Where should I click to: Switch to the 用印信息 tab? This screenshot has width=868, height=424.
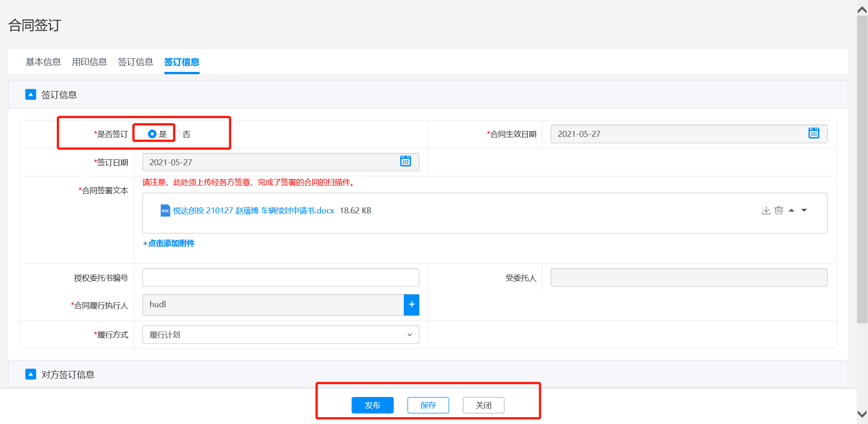(89, 62)
